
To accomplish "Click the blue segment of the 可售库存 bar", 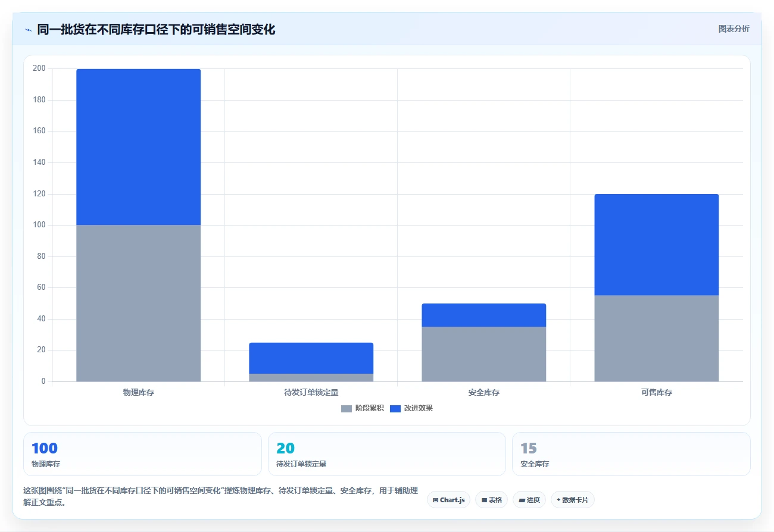I will click(657, 245).
